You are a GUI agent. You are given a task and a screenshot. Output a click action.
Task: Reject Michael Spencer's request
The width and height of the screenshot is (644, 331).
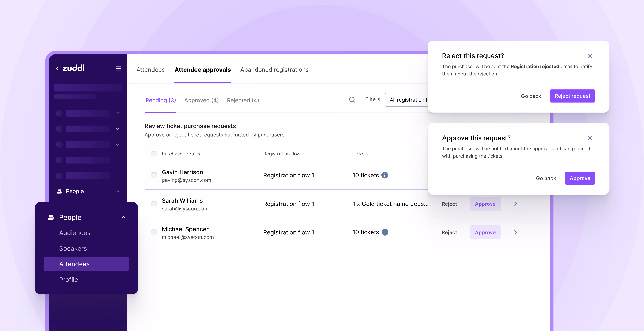tap(449, 232)
